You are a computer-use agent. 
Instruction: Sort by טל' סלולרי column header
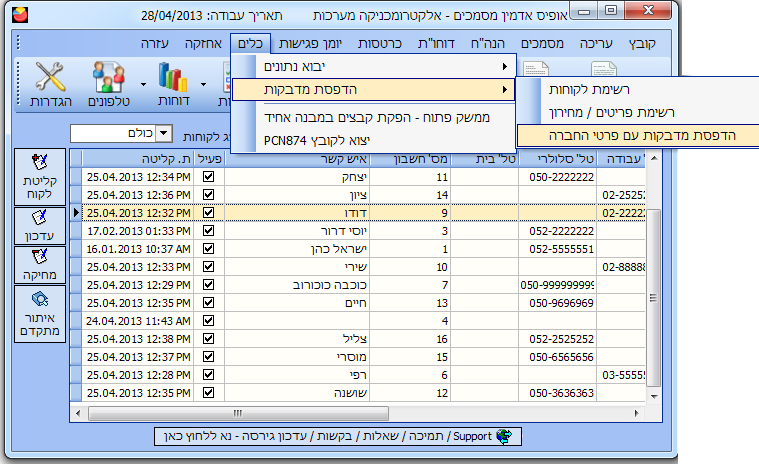click(557, 159)
